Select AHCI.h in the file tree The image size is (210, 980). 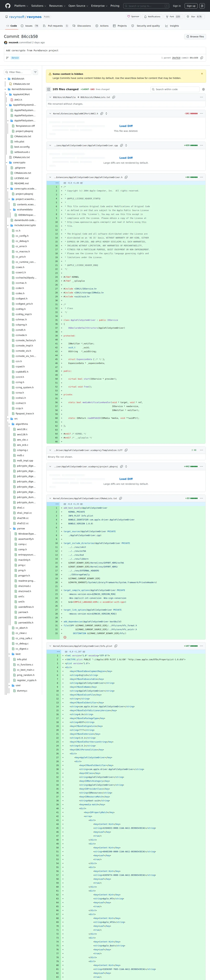pyautogui.click(x=18, y=100)
